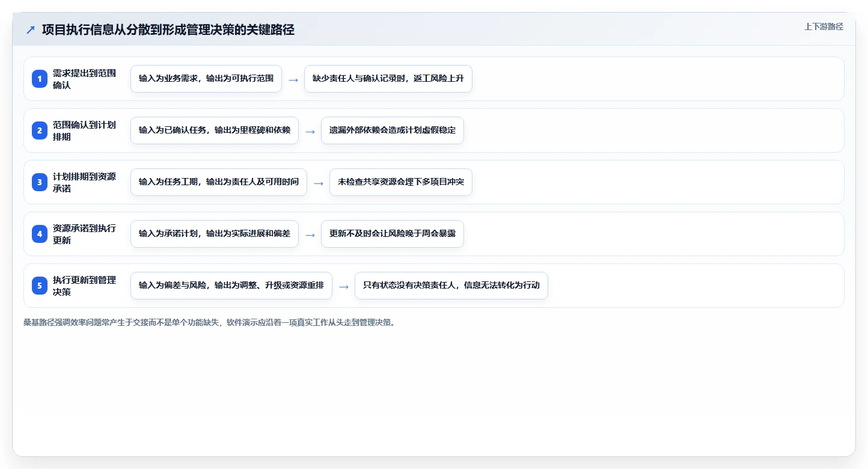
Task: Click the box 缺少责任人与确认记录时，返工风险上升
Action: [x=388, y=79]
